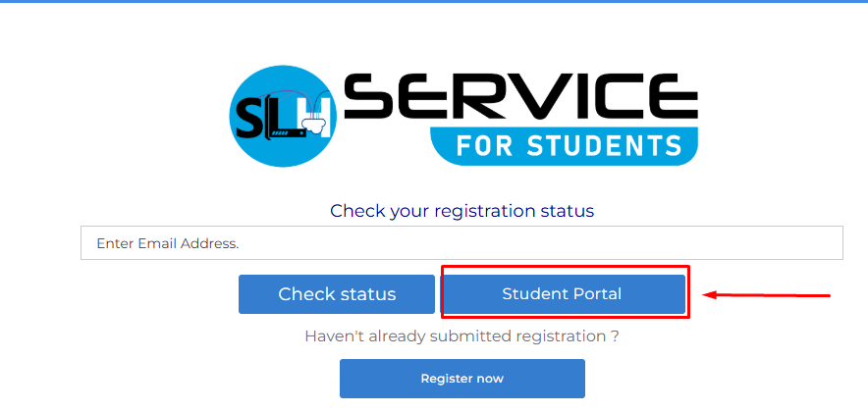Click the 'Check your registration status' heading

(461, 211)
